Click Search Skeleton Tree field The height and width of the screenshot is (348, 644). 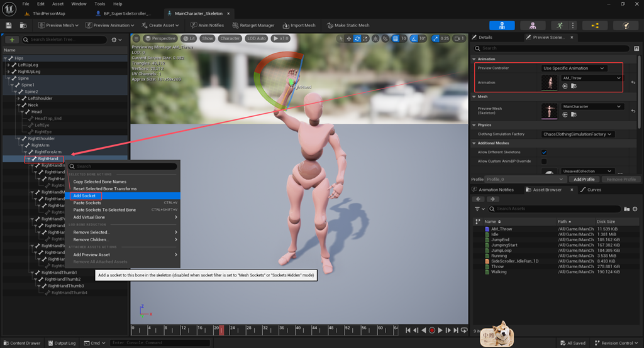64,40
